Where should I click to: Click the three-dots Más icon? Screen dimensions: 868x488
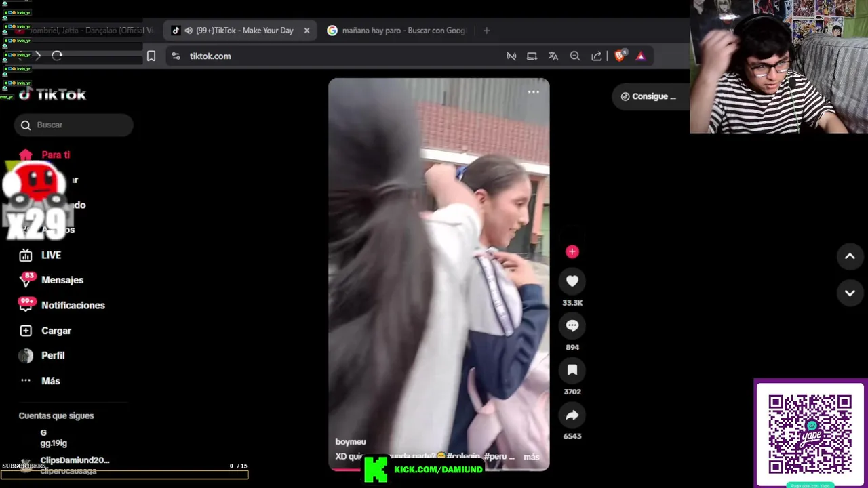(x=26, y=381)
